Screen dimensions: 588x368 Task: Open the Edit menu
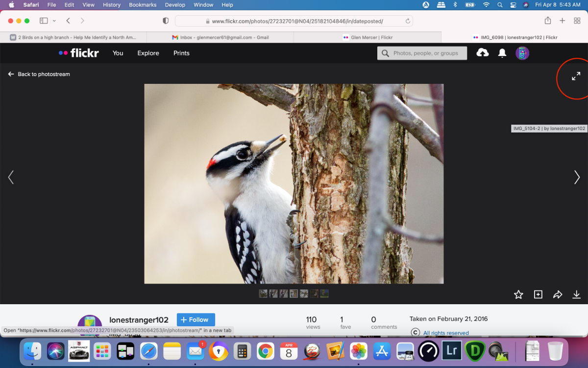70,5
